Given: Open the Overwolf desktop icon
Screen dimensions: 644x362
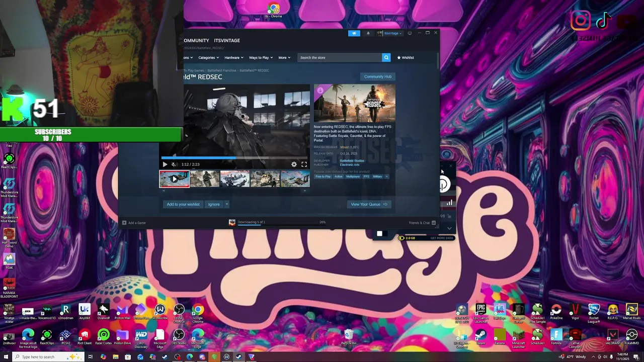Looking at the screenshot, I should 103,313.
